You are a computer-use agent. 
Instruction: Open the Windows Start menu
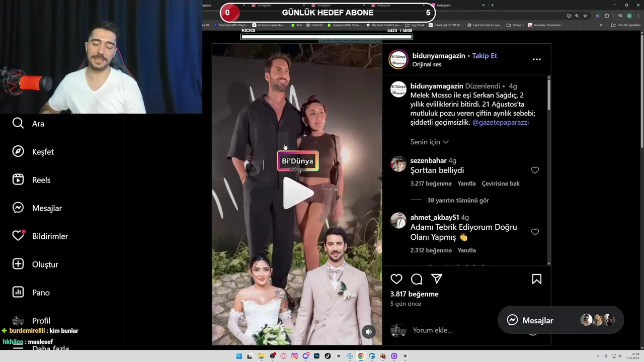coord(239,356)
